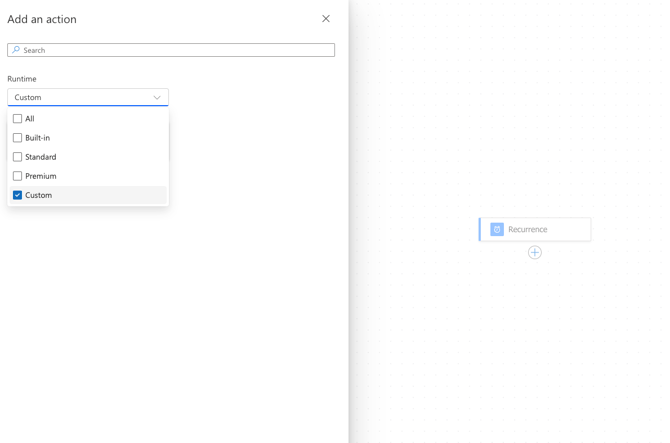The height and width of the screenshot is (443, 670).
Task: Click the Runtime field label
Action: click(22, 79)
